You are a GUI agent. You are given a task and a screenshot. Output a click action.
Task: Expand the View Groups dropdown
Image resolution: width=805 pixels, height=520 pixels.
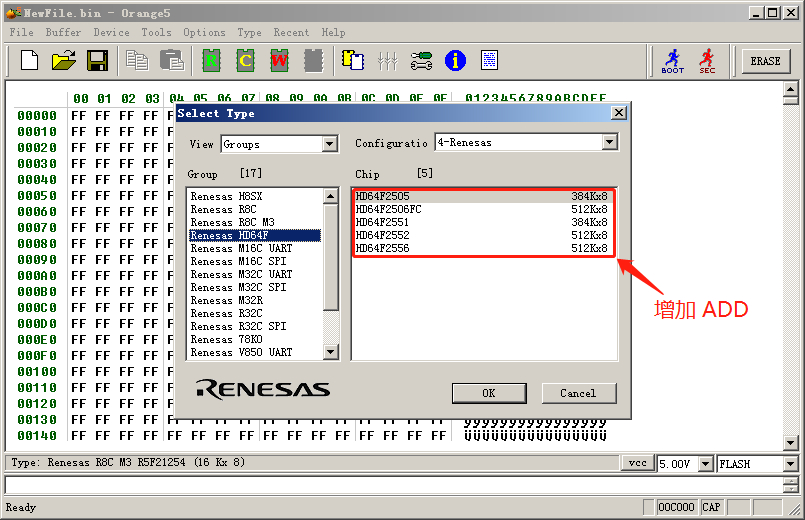tap(330, 145)
